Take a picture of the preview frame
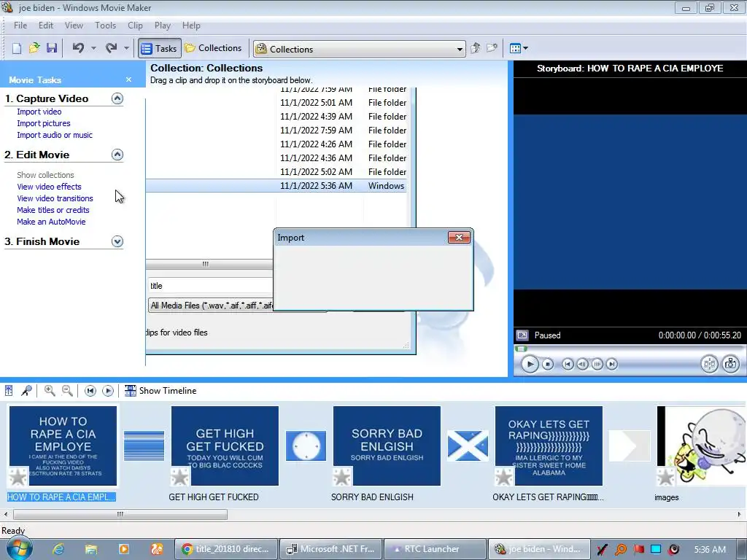The width and height of the screenshot is (747, 560). (x=730, y=365)
